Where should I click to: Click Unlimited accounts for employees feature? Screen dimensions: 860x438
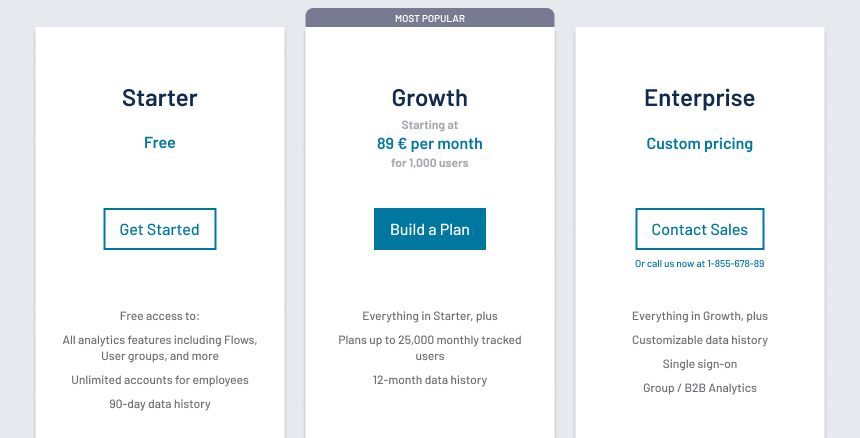coord(160,380)
